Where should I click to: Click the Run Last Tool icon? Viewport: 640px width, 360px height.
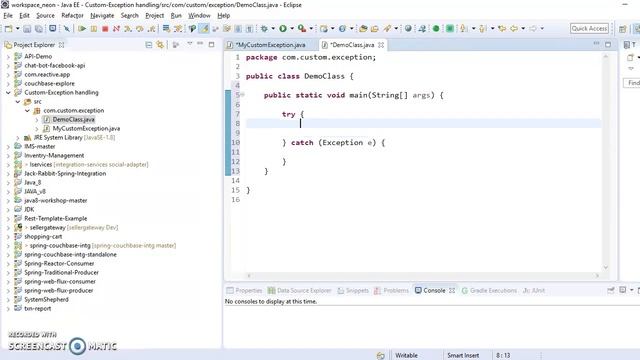click(302, 29)
